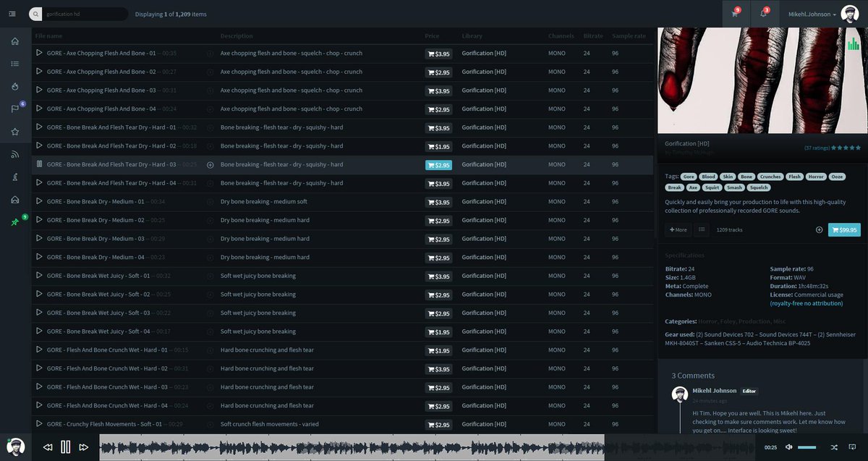The height and width of the screenshot is (461, 868).
Task: Adjust the volume slider in player bar
Action: [x=807, y=447]
